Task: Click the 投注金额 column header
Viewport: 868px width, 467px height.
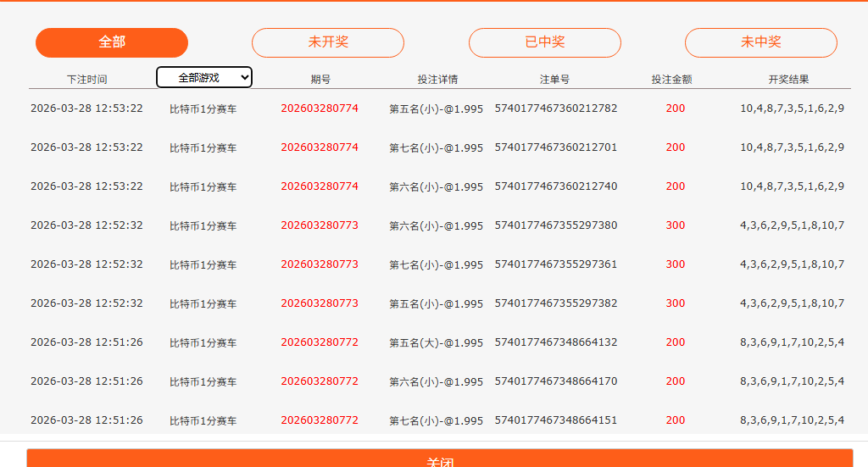Action: click(671, 79)
